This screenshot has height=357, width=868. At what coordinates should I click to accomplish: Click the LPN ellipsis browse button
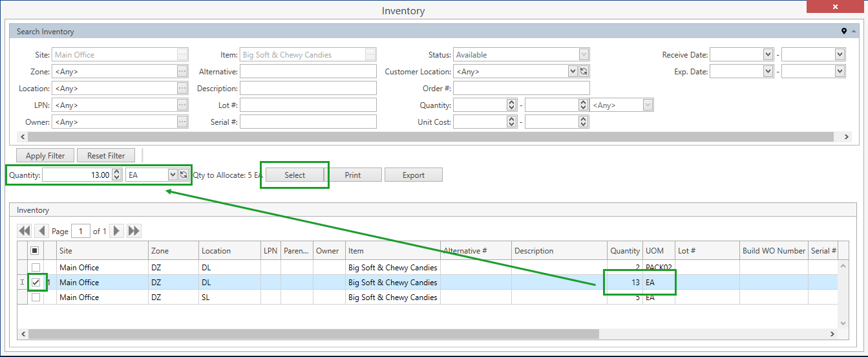[x=182, y=105]
